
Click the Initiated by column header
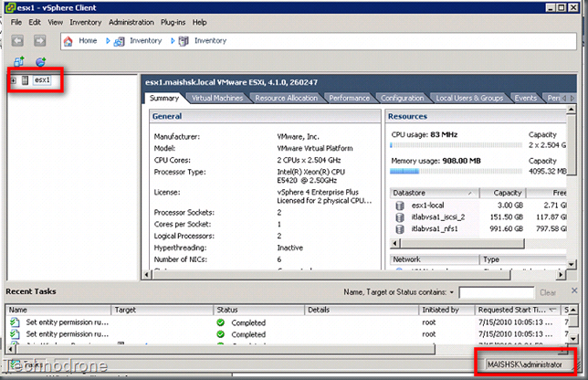click(446, 310)
